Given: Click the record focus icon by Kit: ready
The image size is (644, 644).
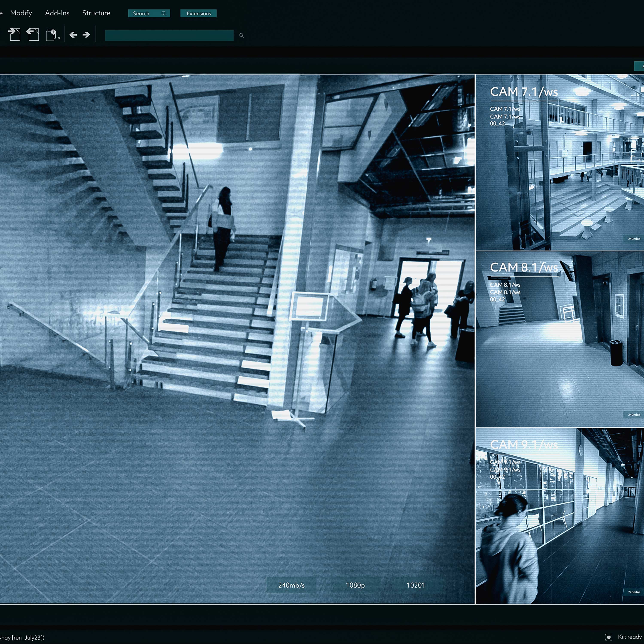Looking at the screenshot, I should 609,637.
